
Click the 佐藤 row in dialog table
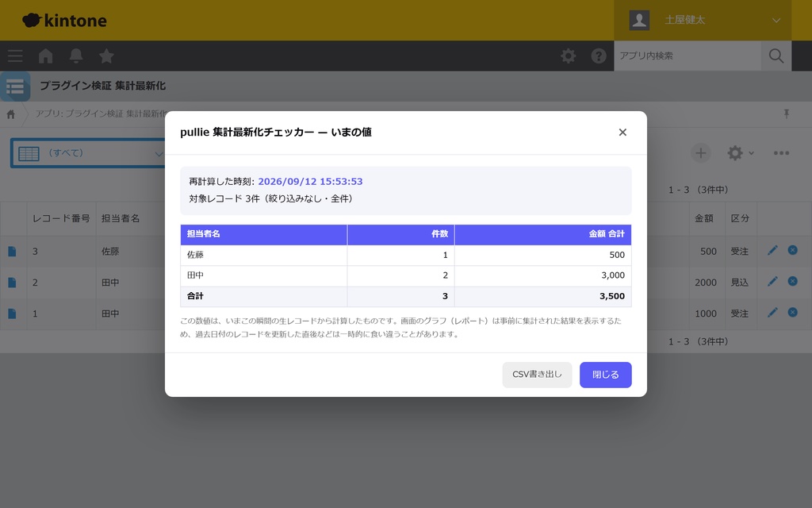tap(406, 255)
